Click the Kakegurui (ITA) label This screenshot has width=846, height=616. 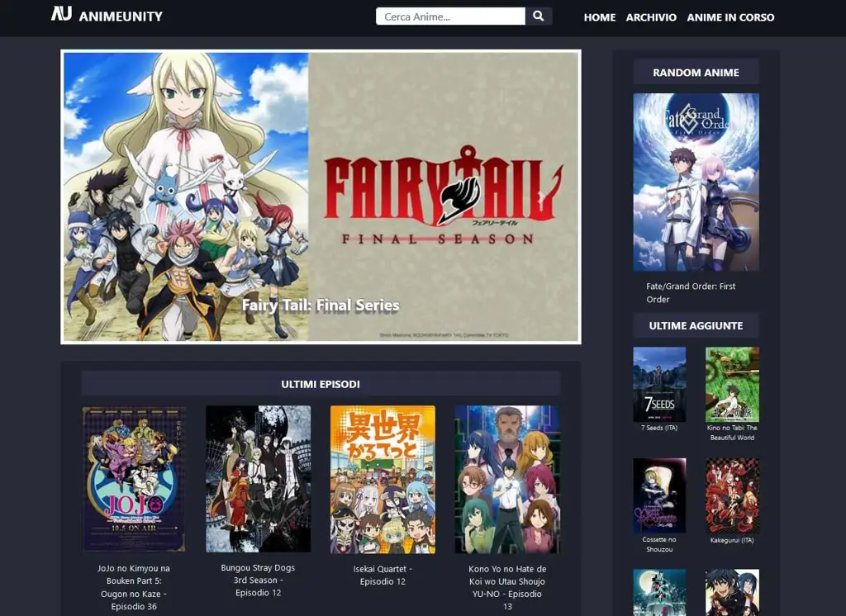tap(732, 540)
